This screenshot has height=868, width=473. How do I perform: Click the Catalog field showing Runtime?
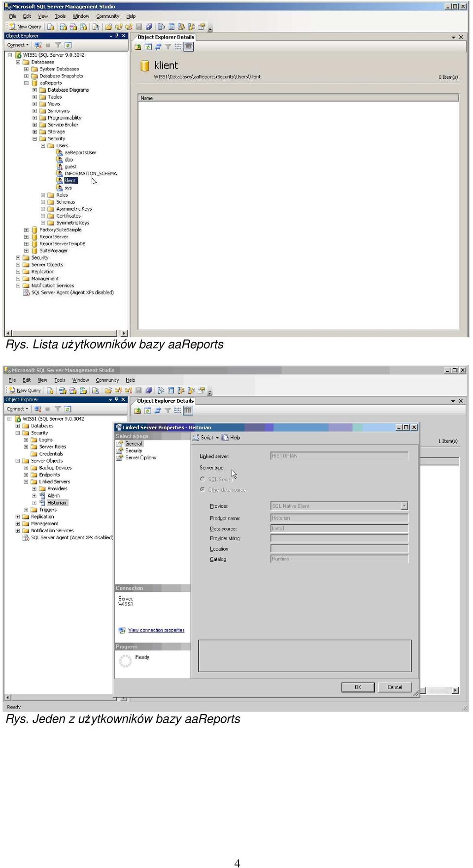(339, 559)
